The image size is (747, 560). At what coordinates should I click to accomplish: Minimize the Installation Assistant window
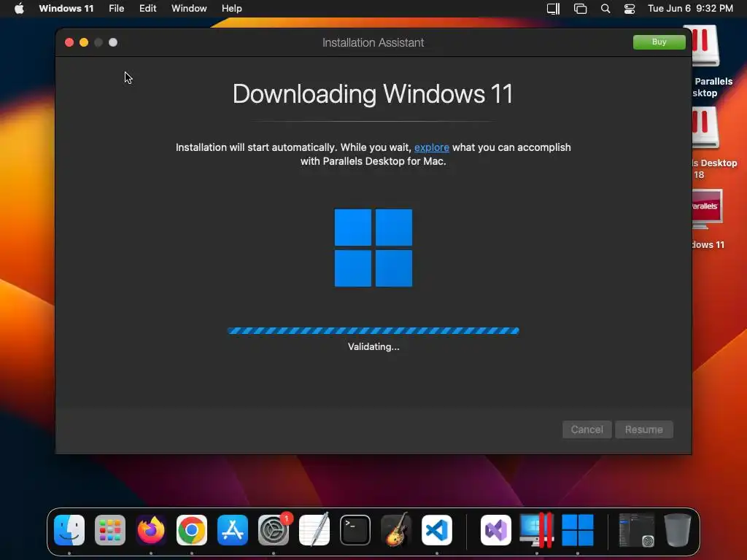84,42
